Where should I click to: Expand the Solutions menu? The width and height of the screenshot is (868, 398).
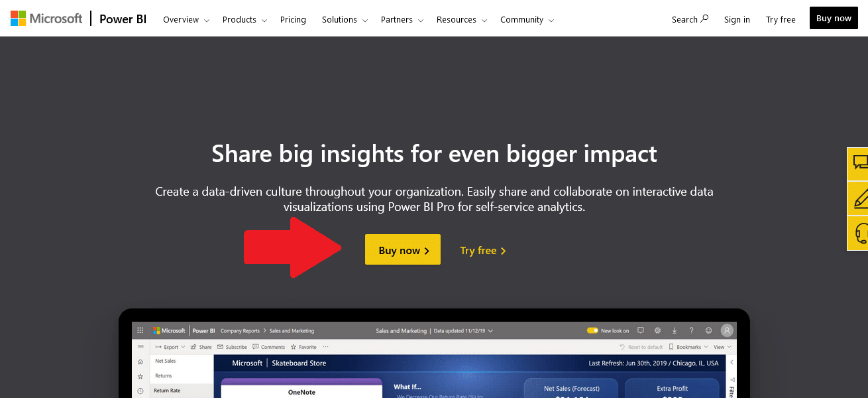[x=345, y=20]
